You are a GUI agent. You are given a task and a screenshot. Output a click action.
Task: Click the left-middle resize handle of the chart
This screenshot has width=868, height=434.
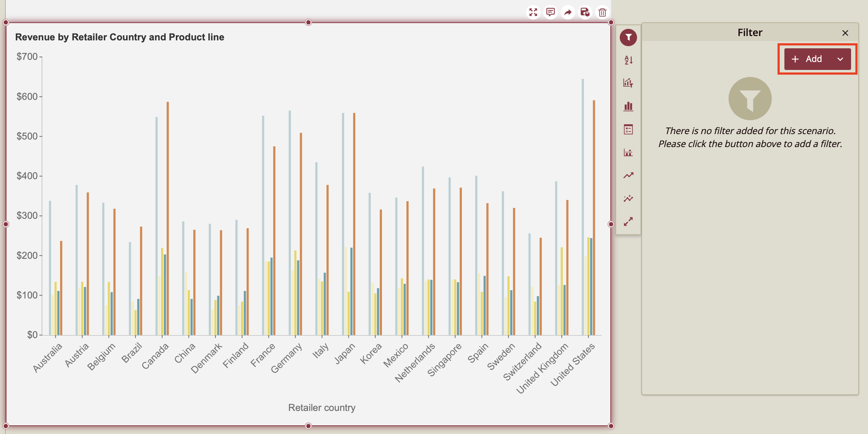point(6,224)
